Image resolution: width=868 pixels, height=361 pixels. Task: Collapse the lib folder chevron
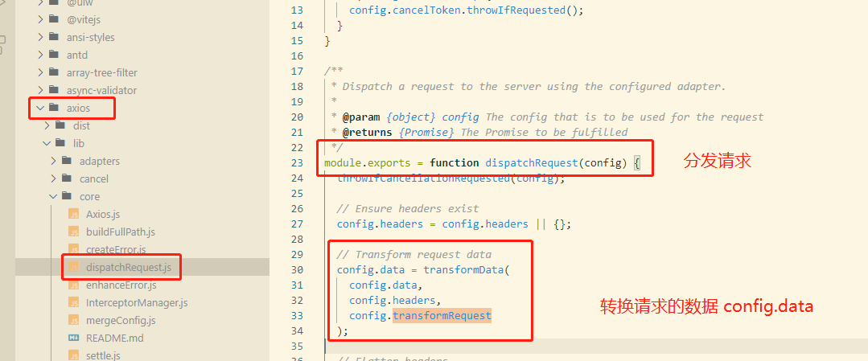pos(47,143)
